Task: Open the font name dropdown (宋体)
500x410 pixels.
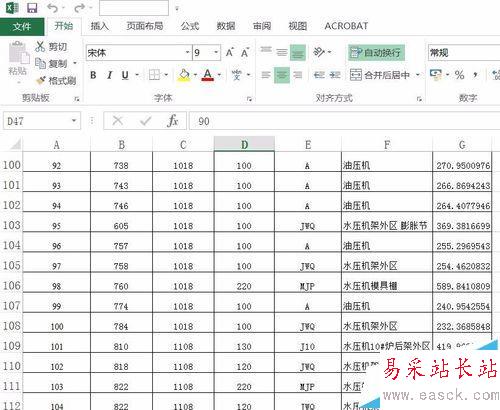Action: coord(187,53)
